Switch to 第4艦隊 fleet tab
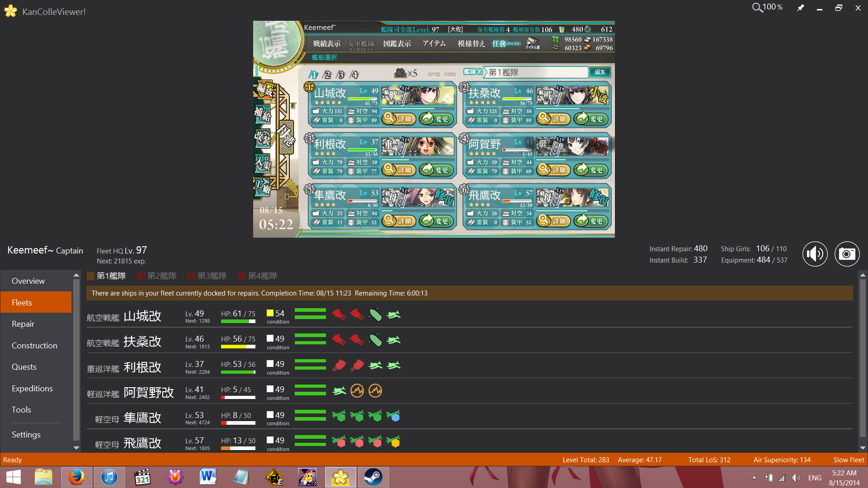Viewport: 868px width, 488px height. [x=258, y=276]
